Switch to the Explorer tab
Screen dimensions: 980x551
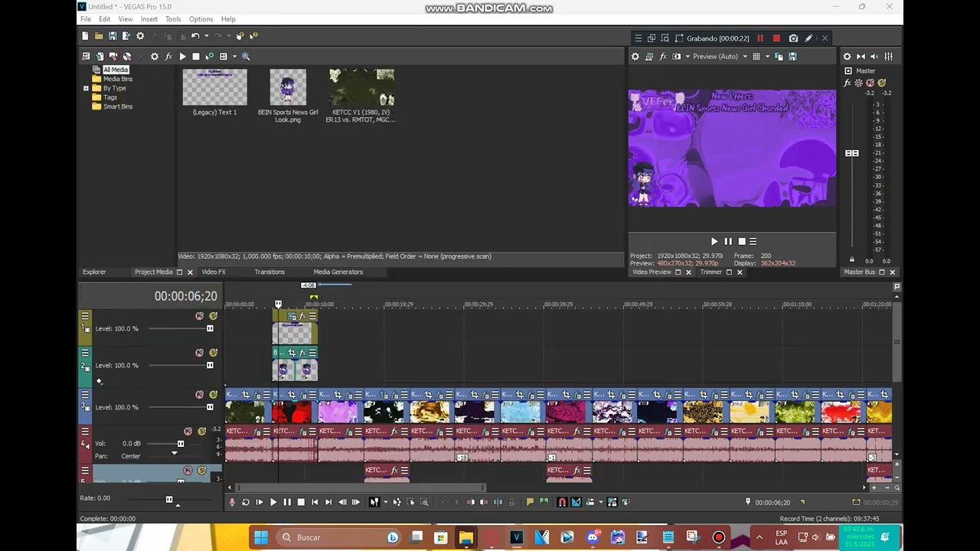pyautogui.click(x=94, y=272)
